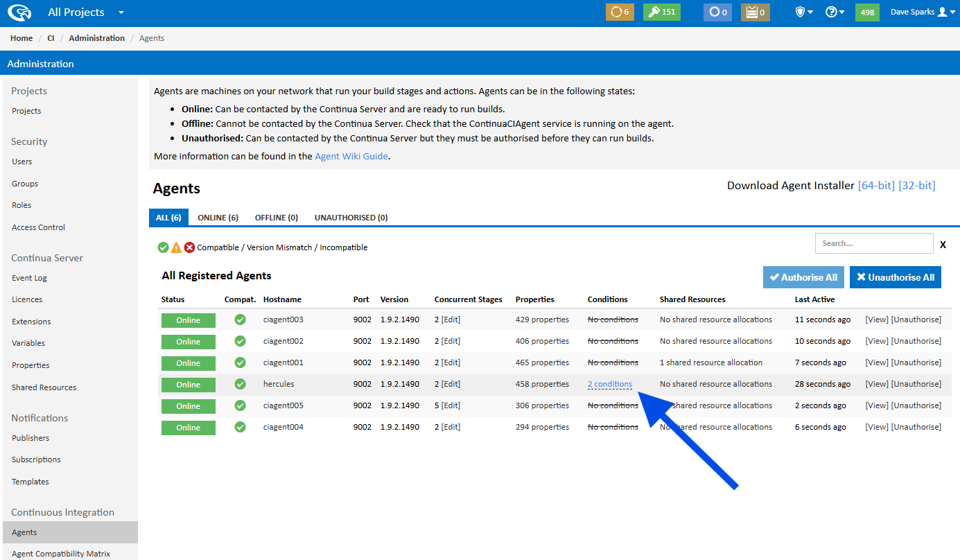
Task: Click the CI breadcrumb link
Action: [51, 38]
